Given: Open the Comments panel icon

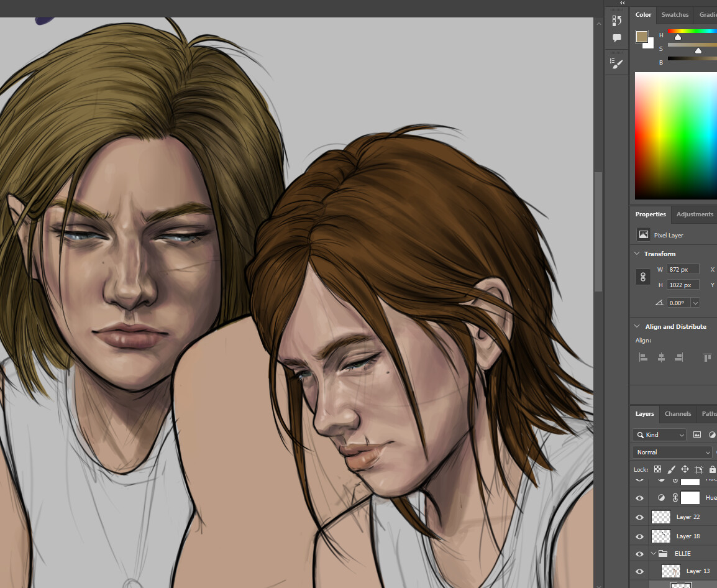Looking at the screenshot, I should 617,38.
